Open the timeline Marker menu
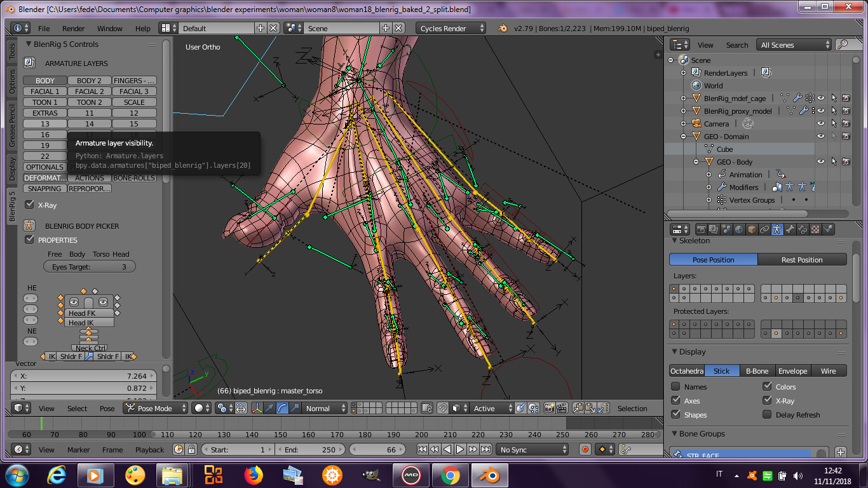 click(79, 449)
